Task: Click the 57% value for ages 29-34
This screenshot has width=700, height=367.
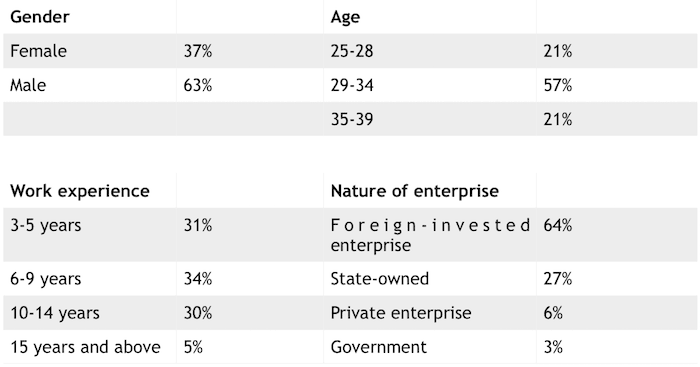Action: [558, 85]
